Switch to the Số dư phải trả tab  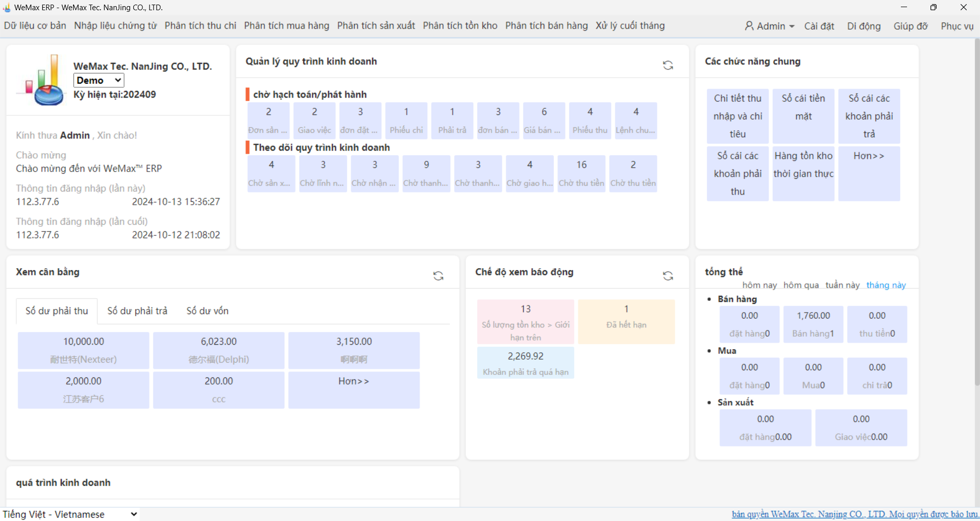(137, 311)
